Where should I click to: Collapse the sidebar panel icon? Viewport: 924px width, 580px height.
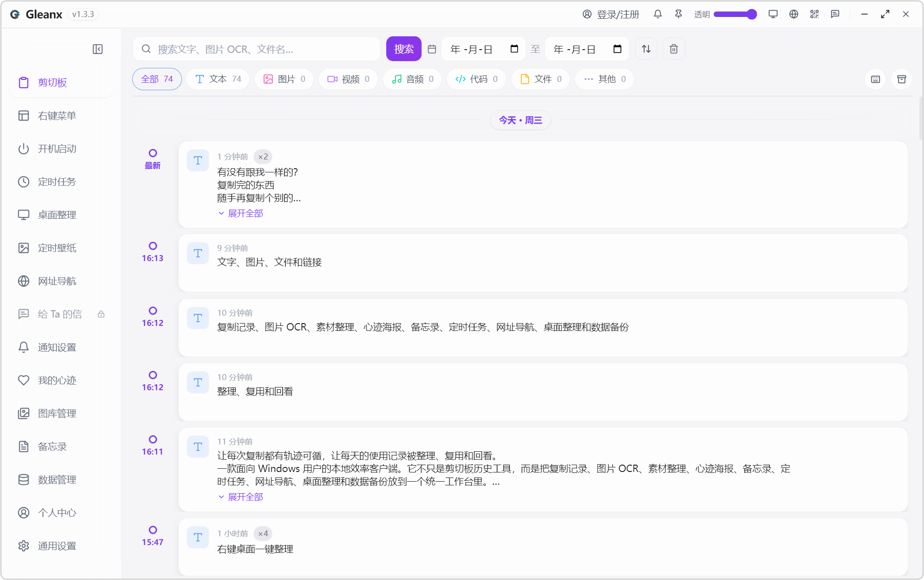[97, 49]
